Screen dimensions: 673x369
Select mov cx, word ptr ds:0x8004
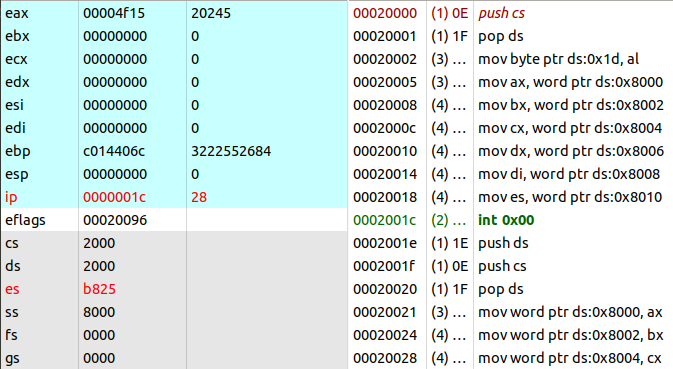(570, 128)
